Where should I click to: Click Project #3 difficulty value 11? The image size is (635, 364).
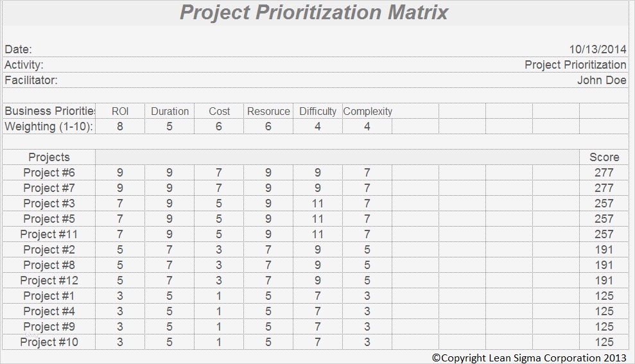click(x=317, y=204)
